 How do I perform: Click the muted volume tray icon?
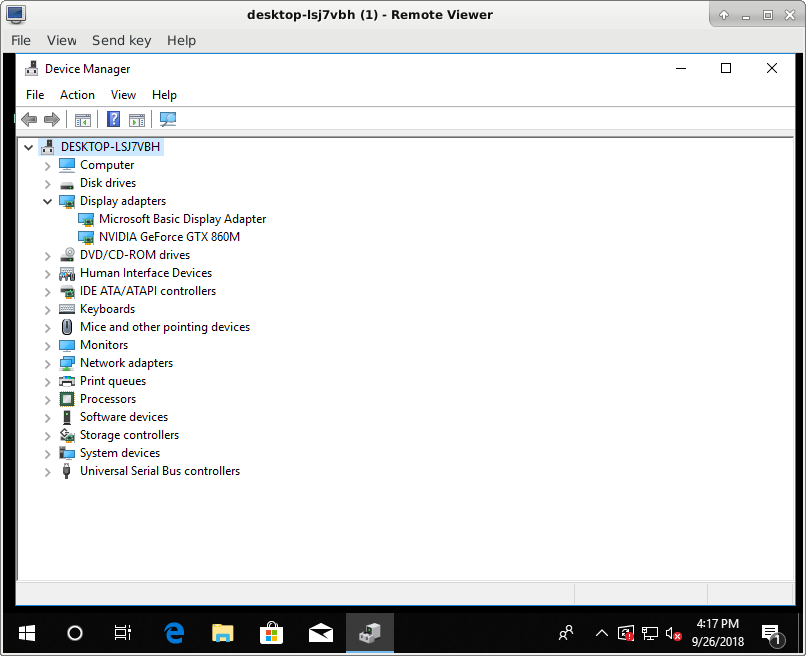coord(673,634)
